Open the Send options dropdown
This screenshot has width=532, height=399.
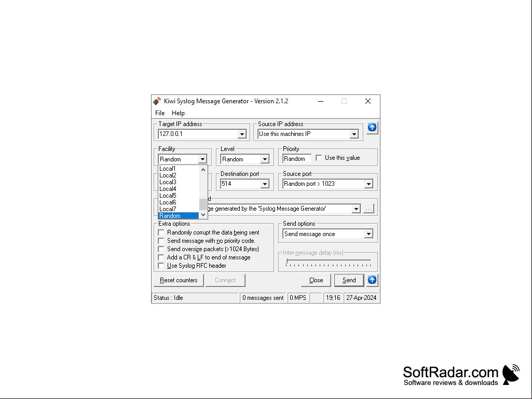point(369,234)
